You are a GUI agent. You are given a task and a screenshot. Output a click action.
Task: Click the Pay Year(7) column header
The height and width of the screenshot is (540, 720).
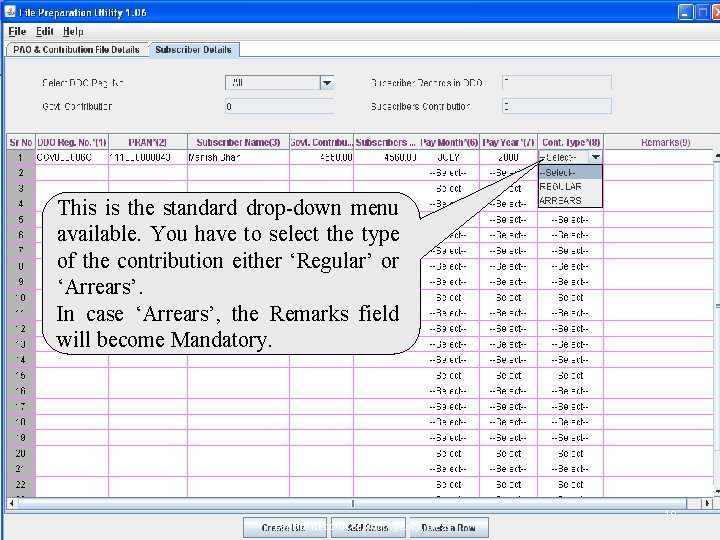(x=508, y=142)
